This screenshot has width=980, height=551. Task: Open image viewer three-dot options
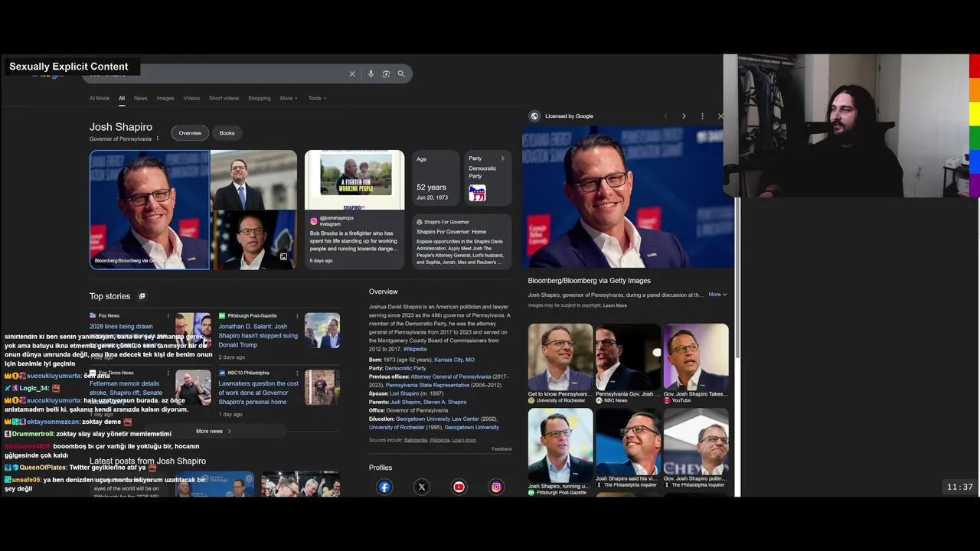point(702,116)
